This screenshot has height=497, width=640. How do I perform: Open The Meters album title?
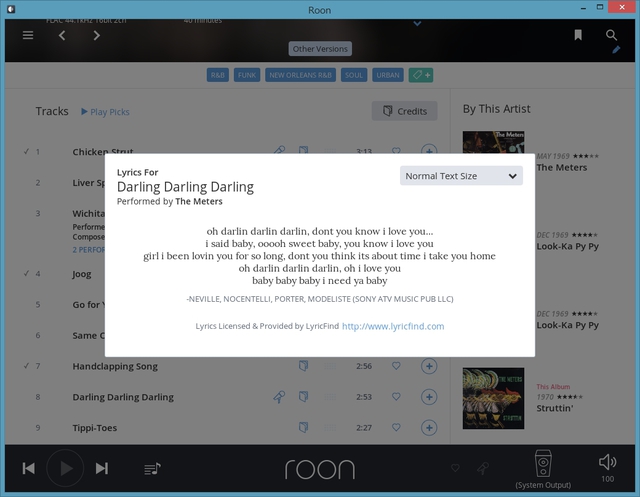562,168
